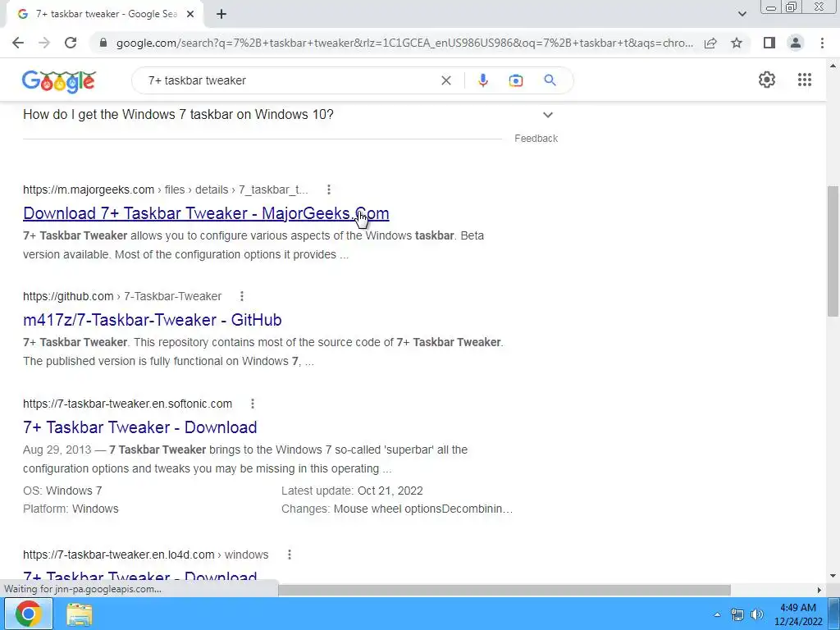Click the scroll down arrow of the page
This screenshot has height=630, width=840.
point(833,577)
